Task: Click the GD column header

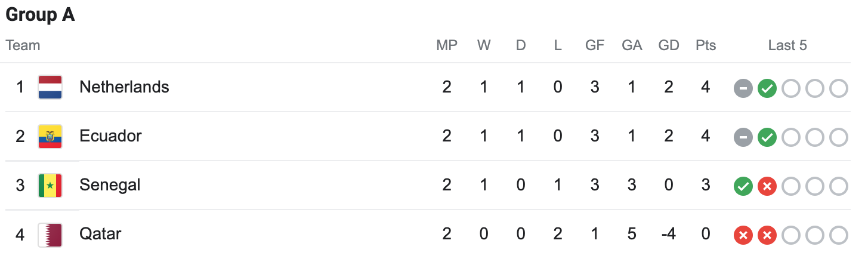Action: (x=669, y=45)
